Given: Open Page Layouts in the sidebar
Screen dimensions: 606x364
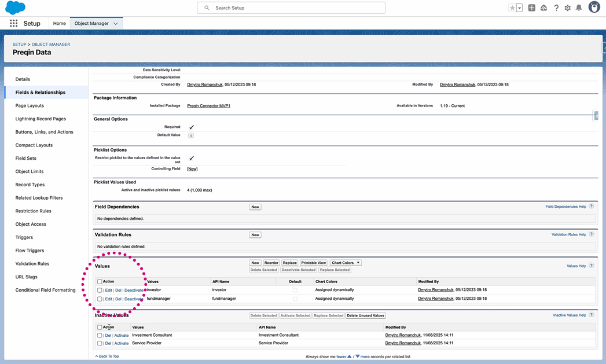Looking at the screenshot, I should click(30, 106).
